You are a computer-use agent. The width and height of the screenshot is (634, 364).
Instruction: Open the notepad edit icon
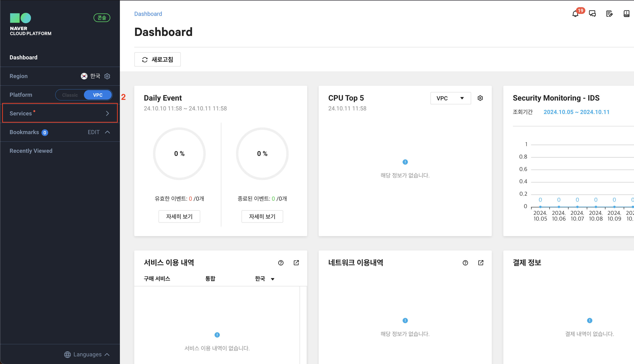tap(609, 14)
